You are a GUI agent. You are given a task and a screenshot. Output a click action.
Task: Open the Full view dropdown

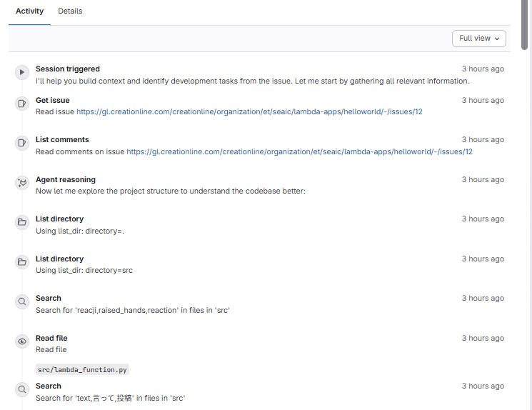(479, 39)
